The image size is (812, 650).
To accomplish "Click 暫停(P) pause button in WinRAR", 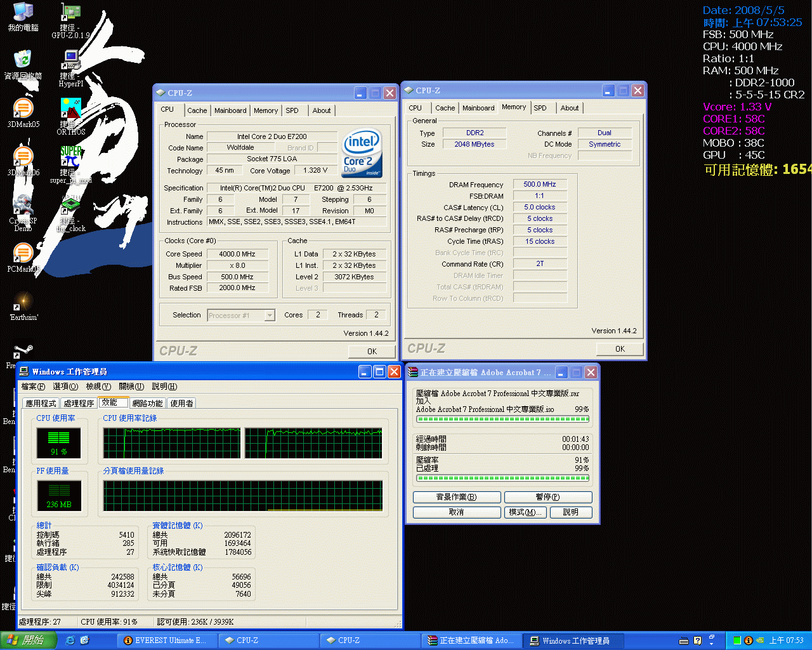I will click(547, 497).
